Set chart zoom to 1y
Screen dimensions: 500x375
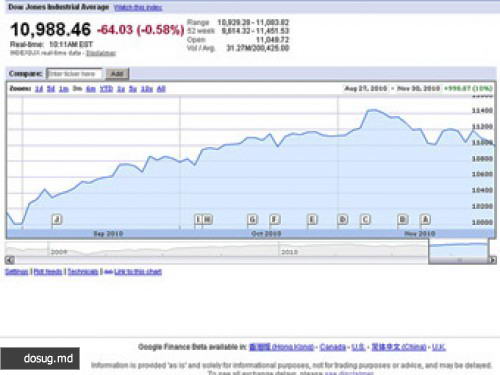tap(121, 89)
